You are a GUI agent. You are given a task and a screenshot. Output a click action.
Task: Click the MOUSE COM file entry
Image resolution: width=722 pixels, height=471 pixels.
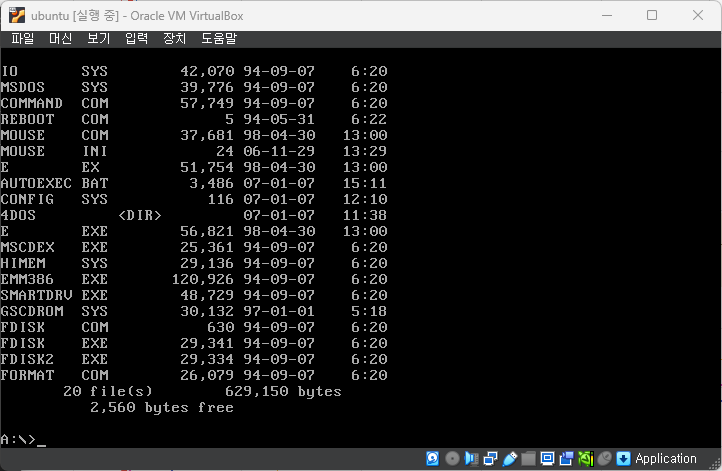tap(194, 135)
